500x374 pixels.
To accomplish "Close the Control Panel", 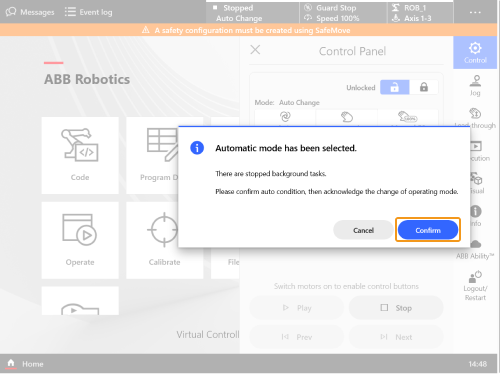I will [x=255, y=50].
